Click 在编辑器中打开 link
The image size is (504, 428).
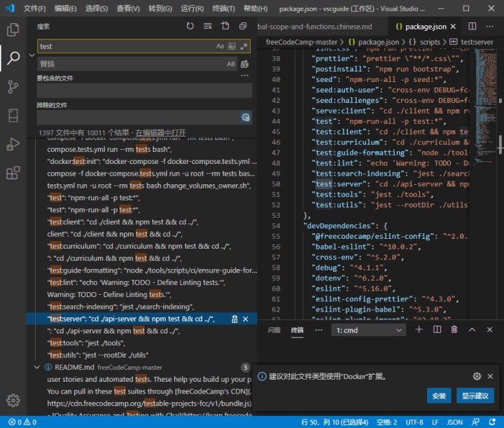[161, 133]
